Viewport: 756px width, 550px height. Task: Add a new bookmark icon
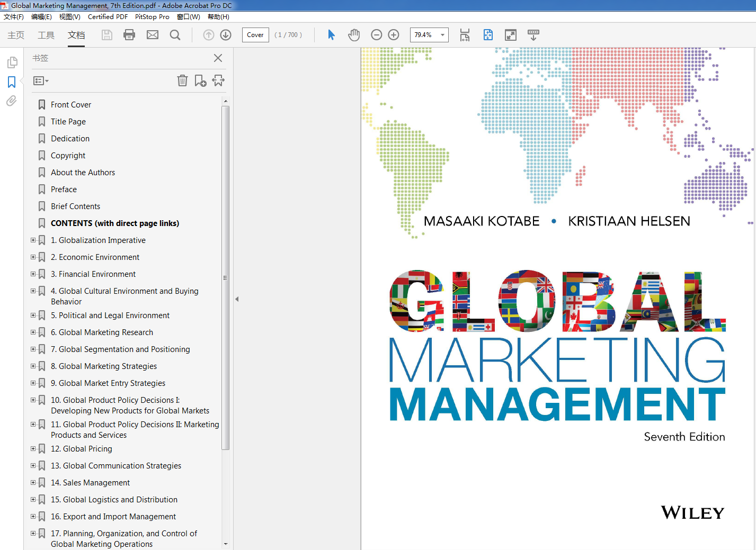[200, 80]
